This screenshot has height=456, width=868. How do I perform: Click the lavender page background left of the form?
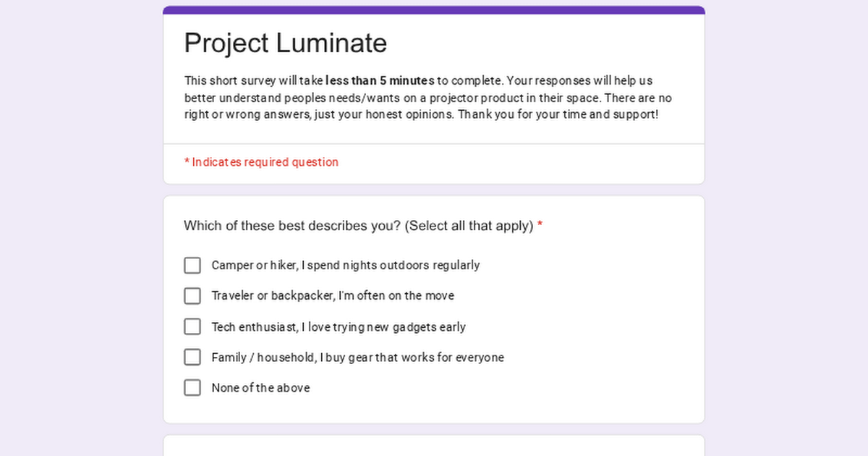click(80, 232)
